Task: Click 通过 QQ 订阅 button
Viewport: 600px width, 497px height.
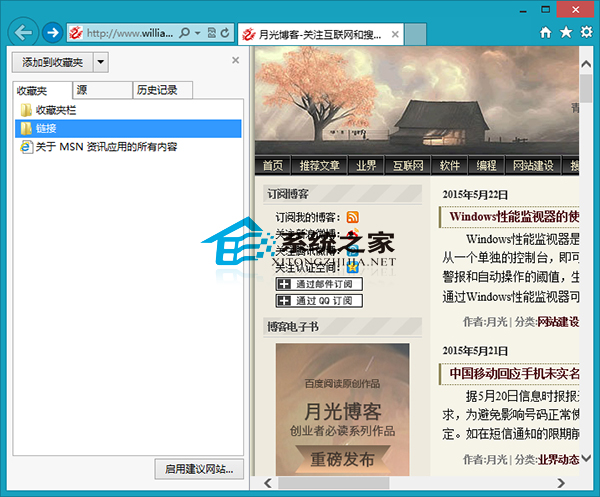Action: click(319, 301)
